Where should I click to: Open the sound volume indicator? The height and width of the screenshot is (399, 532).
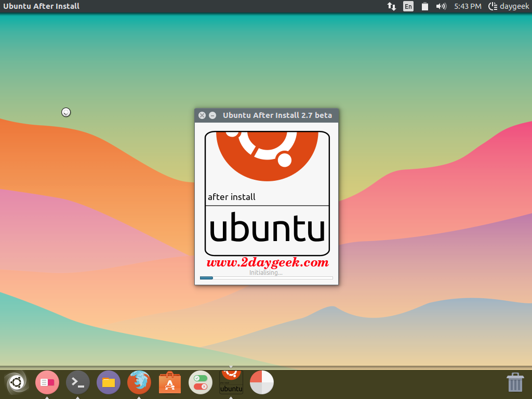tap(441, 6)
